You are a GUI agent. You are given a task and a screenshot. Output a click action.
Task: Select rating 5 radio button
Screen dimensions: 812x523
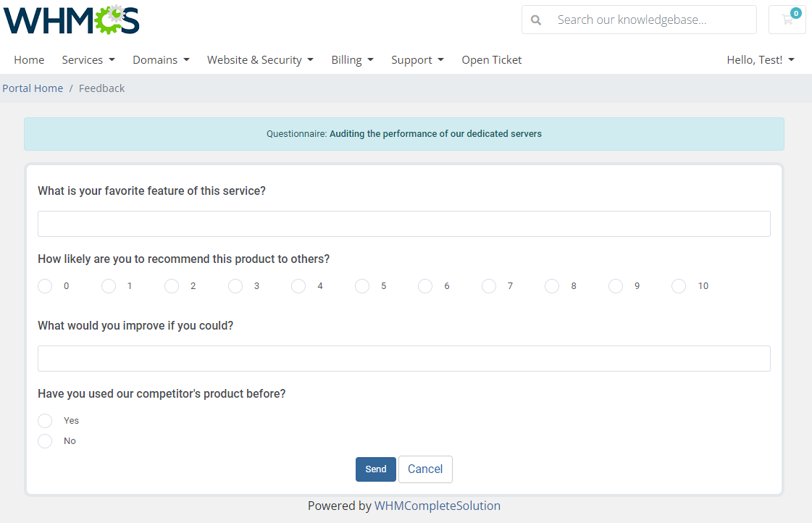click(362, 286)
